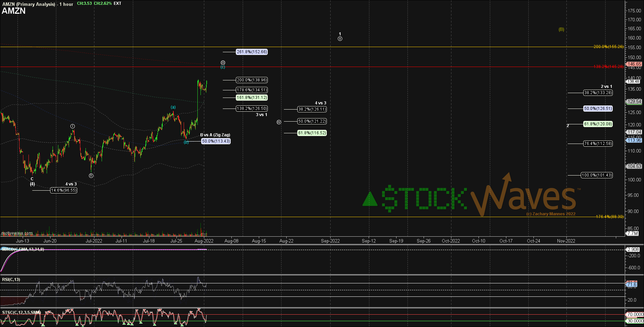
Task: Click the C (4) wave label
Action: tap(32, 181)
